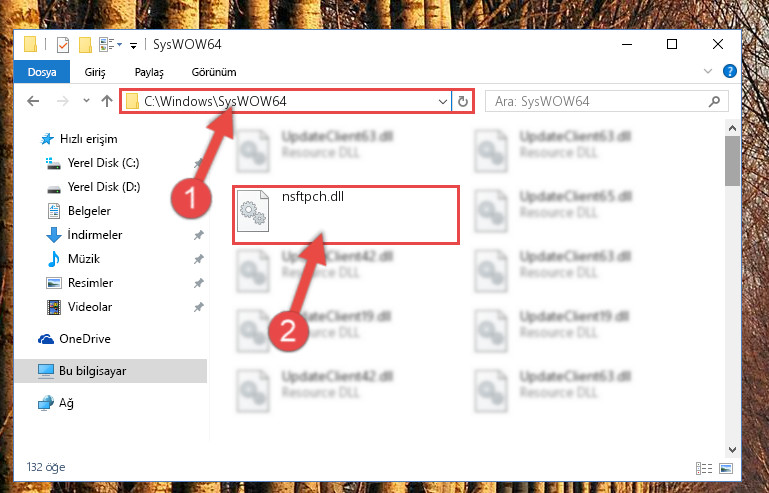This screenshot has height=493, width=769.
Task: Switch to the Görünüm tab
Action: click(x=214, y=72)
